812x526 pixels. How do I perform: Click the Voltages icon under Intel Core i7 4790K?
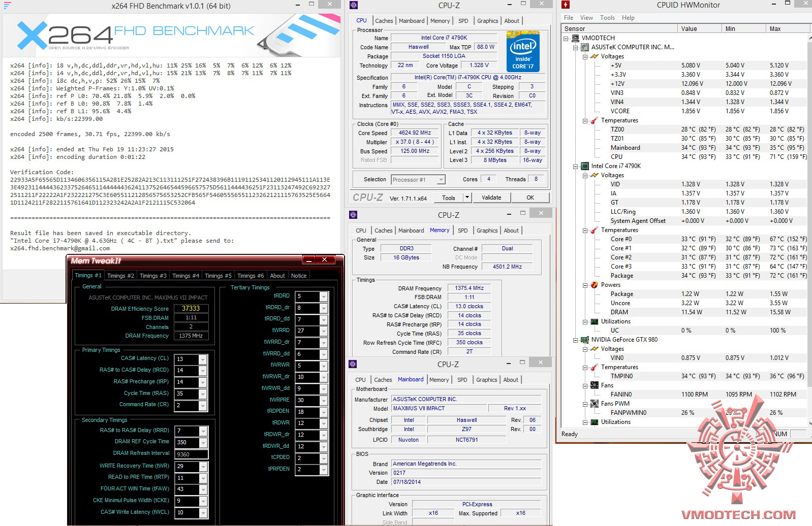pyautogui.click(x=595, y=175)
